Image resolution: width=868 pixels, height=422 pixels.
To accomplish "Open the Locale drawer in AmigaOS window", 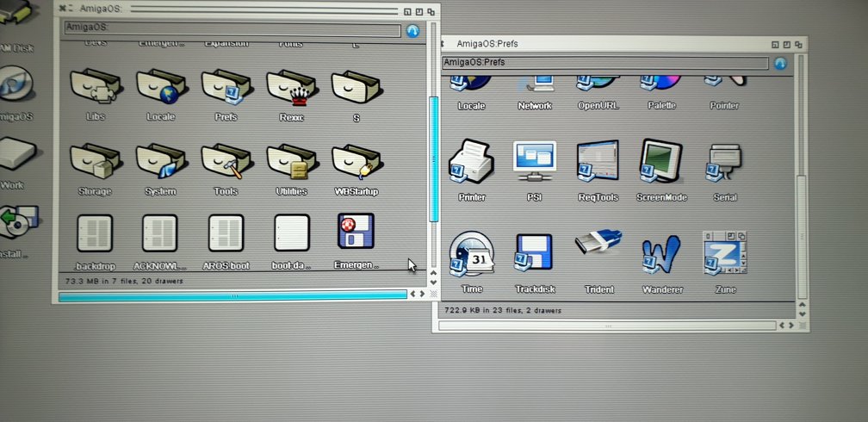I will coord(161,88).
